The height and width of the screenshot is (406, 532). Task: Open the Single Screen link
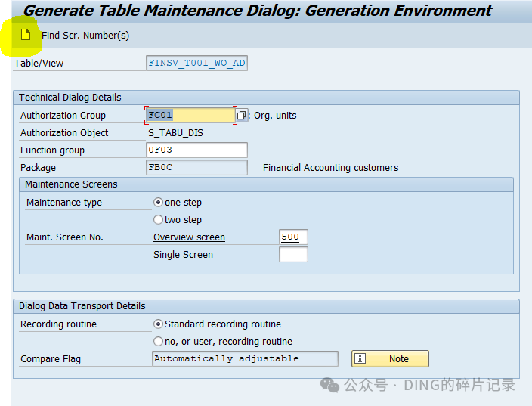coord(183,255)
